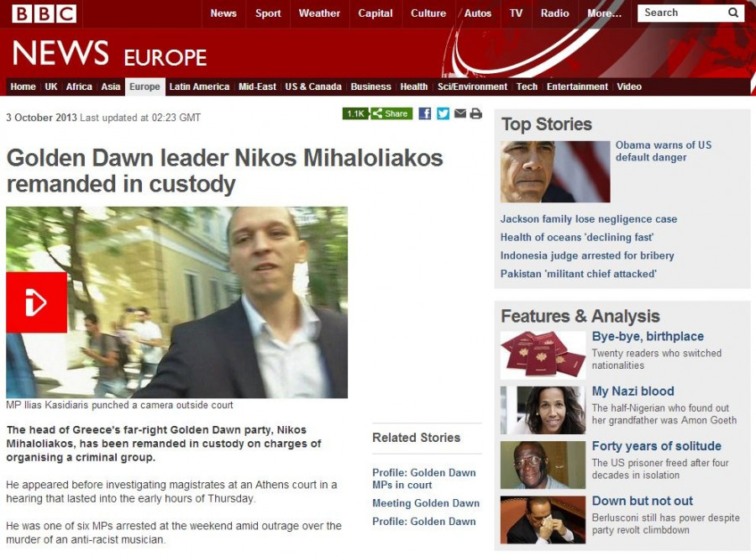Open the passports thumbnail for Bye-bye, birthplace
Image resolution: width=756 pixels, height=557 pixels.
(543, 355)
